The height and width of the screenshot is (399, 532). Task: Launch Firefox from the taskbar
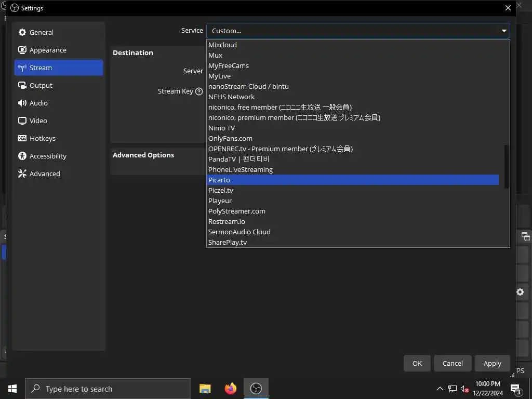tap(230, 389)
